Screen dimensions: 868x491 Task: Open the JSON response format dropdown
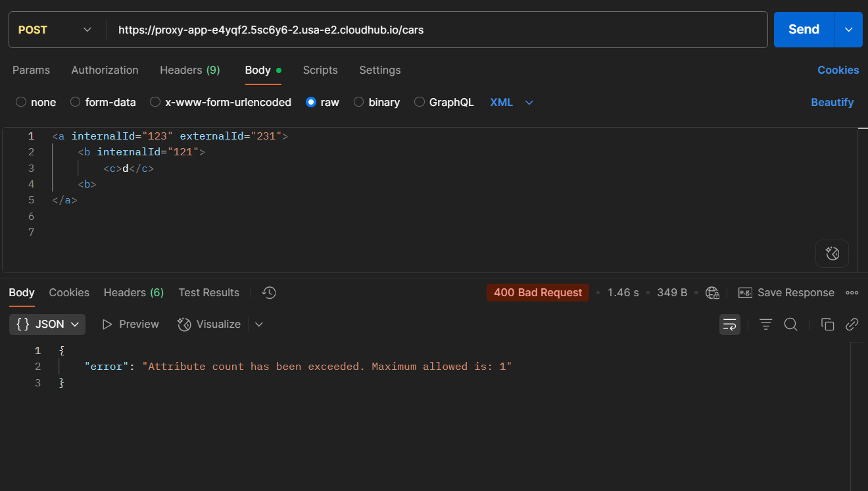[47, 324]
